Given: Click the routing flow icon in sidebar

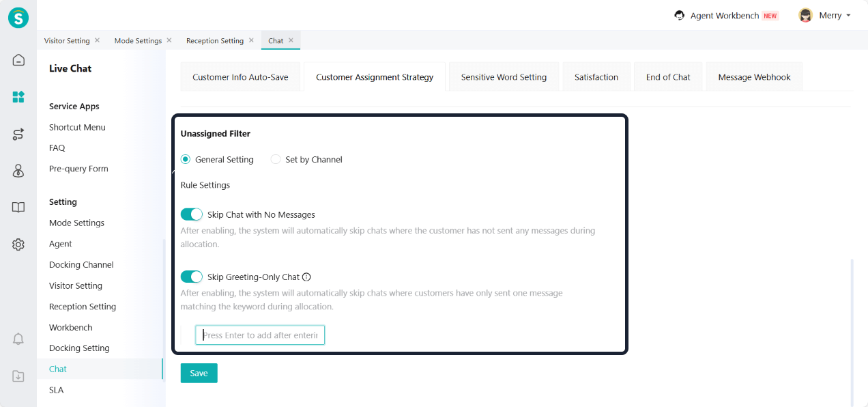Looking at the screenshot, I should click(x=18, y=134).
